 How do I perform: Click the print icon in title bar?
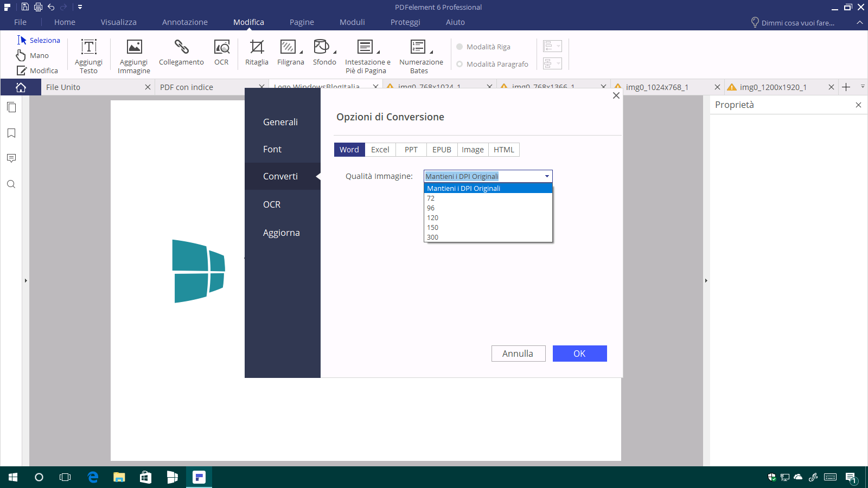38,7
